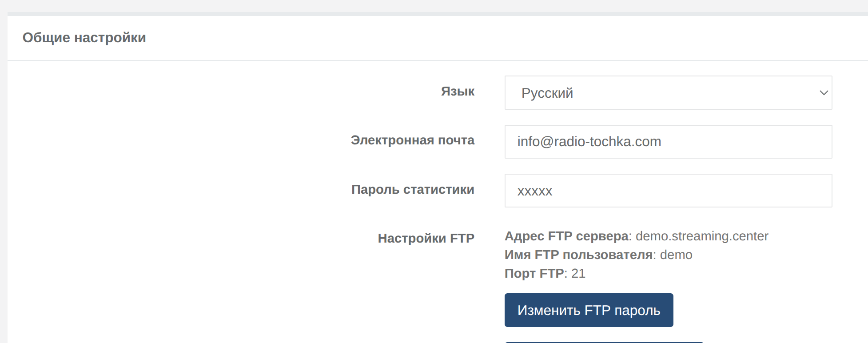Click the partially visible button below FTP password
This screenshot has width=868, height=343.
tap(604, 342)
